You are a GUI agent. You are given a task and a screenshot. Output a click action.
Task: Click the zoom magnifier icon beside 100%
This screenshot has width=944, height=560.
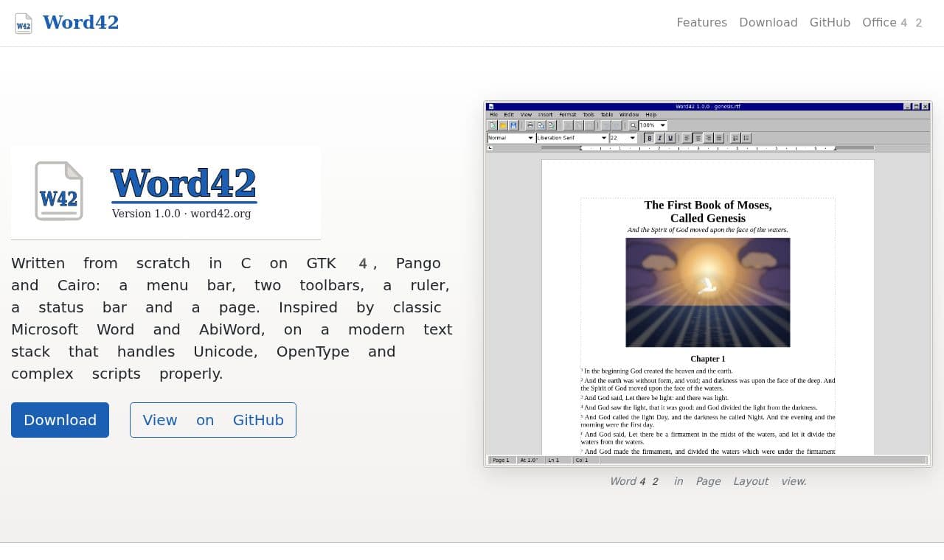[x=633, y=126]
